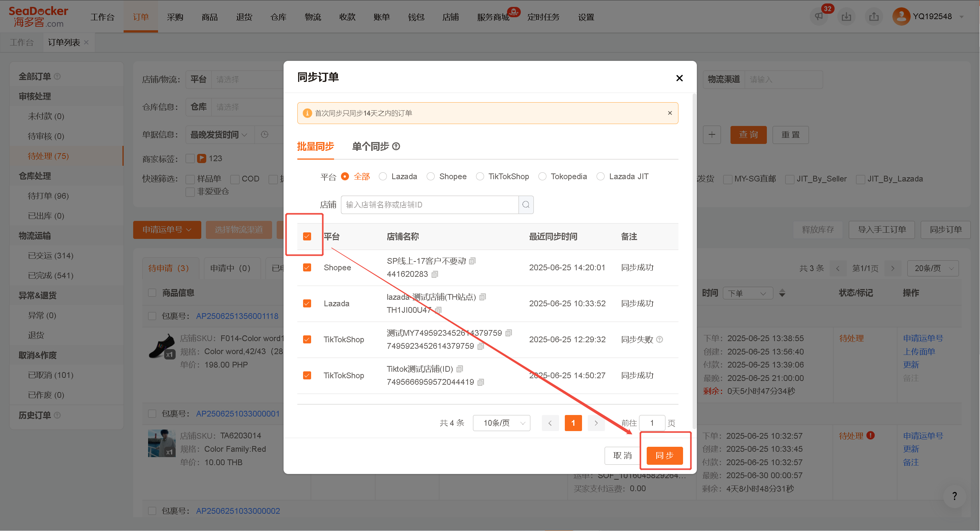
Task: Copy store name SP线上-17客户不要动
Action: [x=473, y=261]
